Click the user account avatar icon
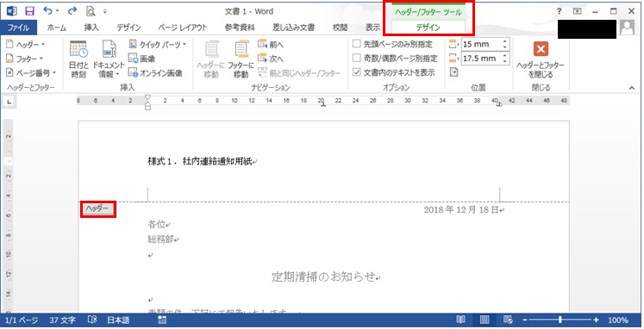The height and width of the screenshot is (329, 644). (x=627, y=28)
